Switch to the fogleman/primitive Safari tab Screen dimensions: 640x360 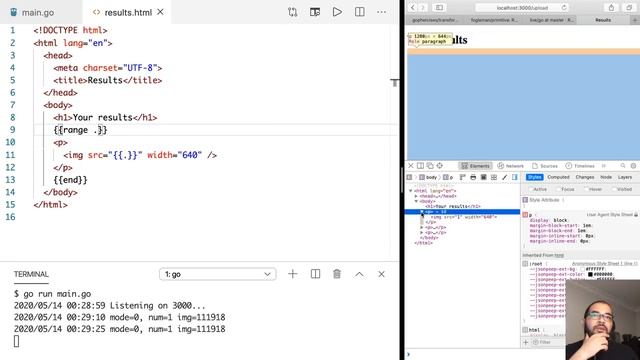(x=494, y=20)
